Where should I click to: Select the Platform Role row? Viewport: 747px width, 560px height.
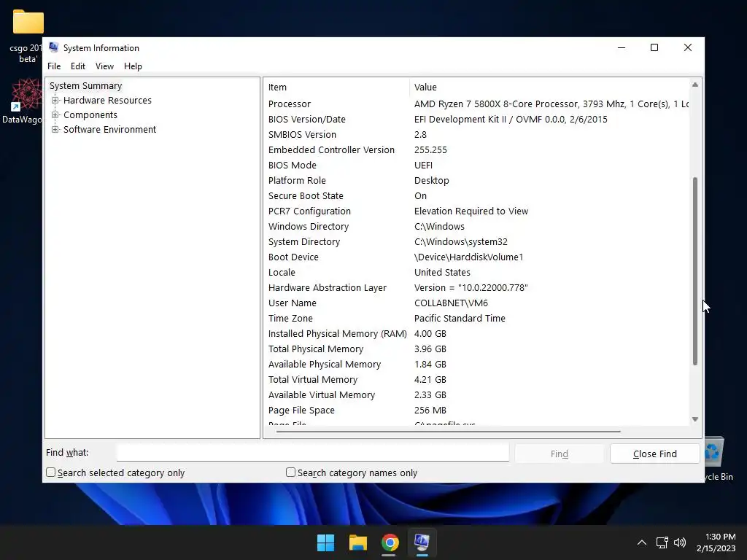(x=476, y=181)
